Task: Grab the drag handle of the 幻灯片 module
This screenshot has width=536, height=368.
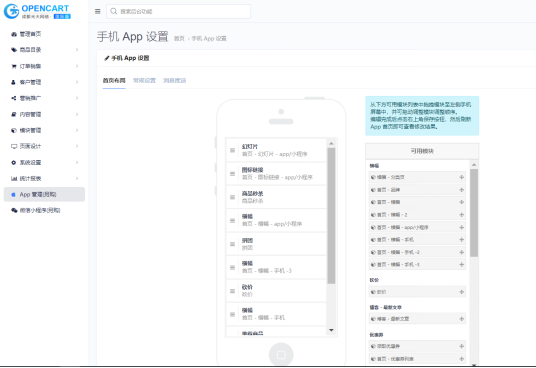Action: click(x=232, y=150)
